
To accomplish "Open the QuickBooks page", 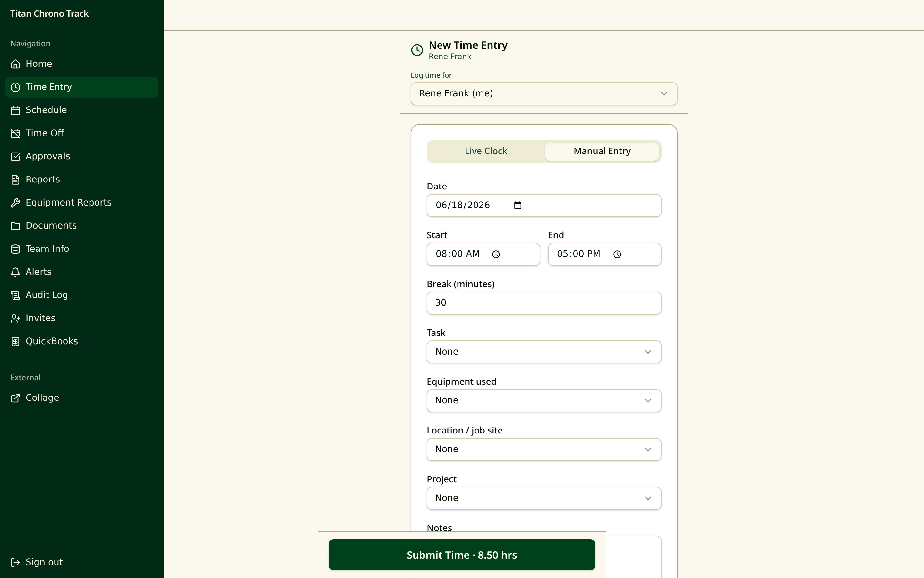I will [x=82, y=341].
